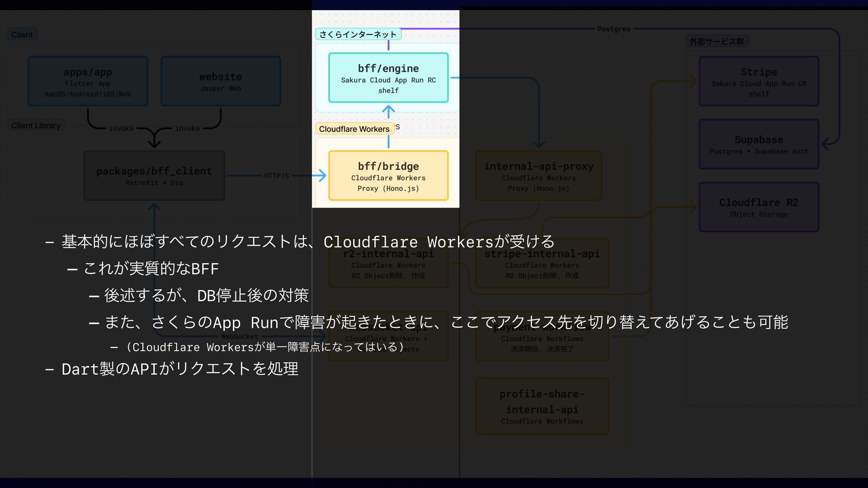Click the Client group label

coord(22,35)
